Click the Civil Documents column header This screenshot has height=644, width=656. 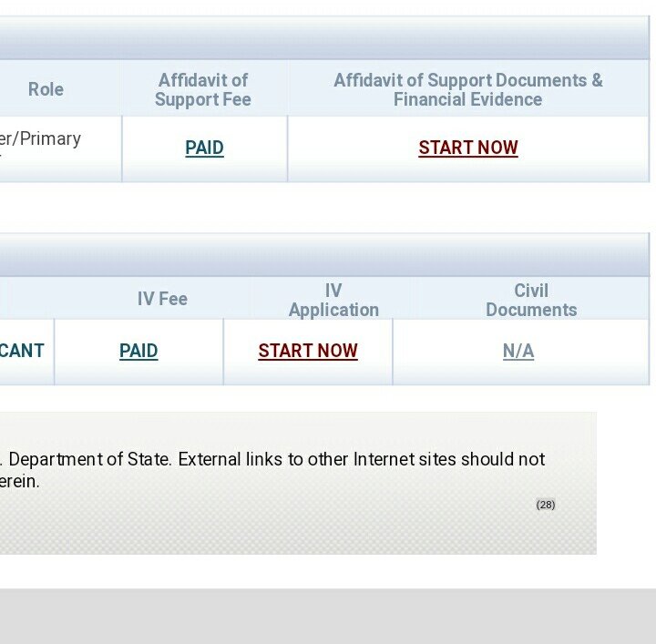(531, 300)
